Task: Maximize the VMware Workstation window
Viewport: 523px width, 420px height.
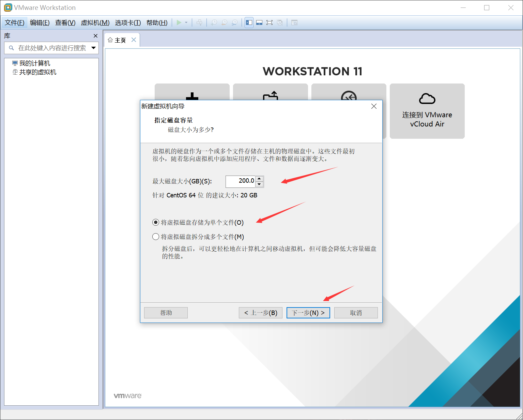Action: tap(487, 7)
